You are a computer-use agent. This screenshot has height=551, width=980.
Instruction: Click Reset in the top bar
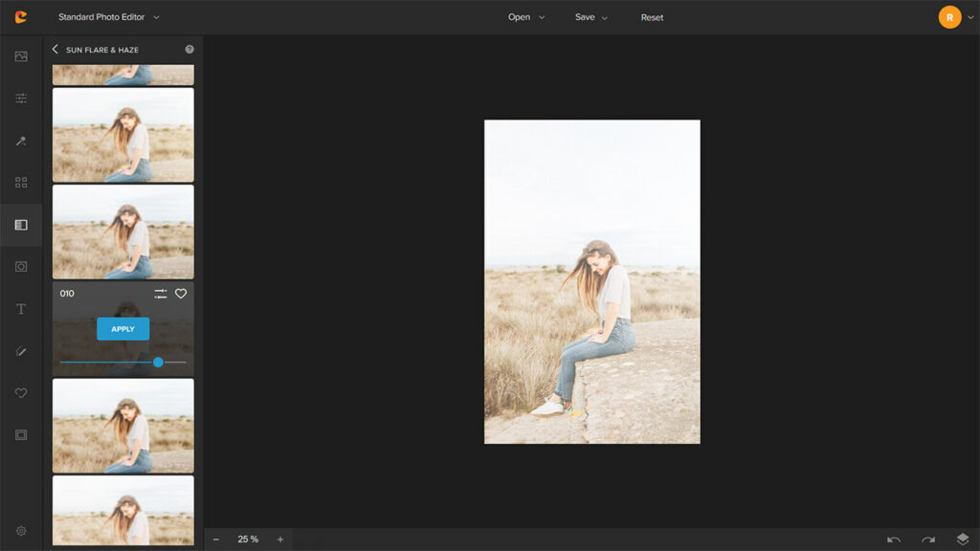coord(652,17)
